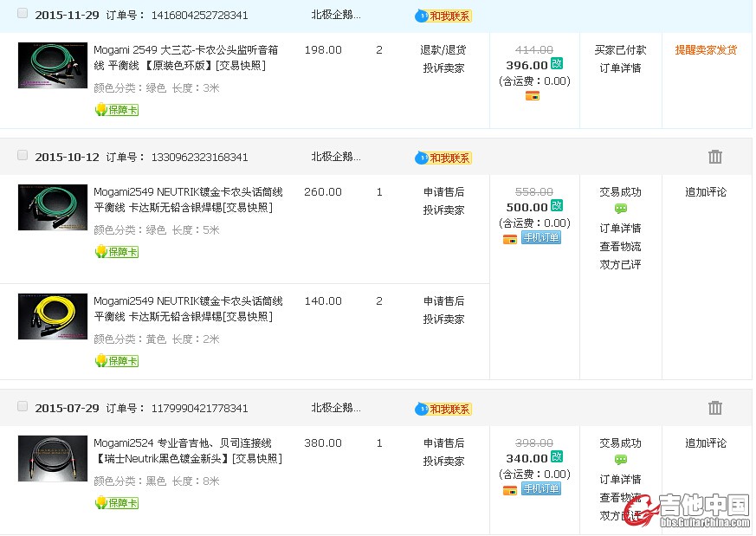Tick the checkbox for the 2015-11-29 order
This screenshot has height=536, width=756.
[23, 14]
